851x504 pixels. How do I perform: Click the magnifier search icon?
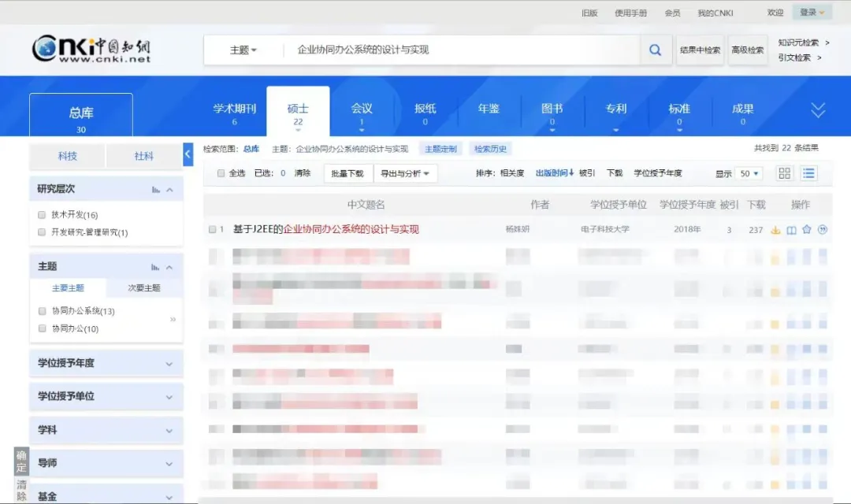[x=655, y=50]
